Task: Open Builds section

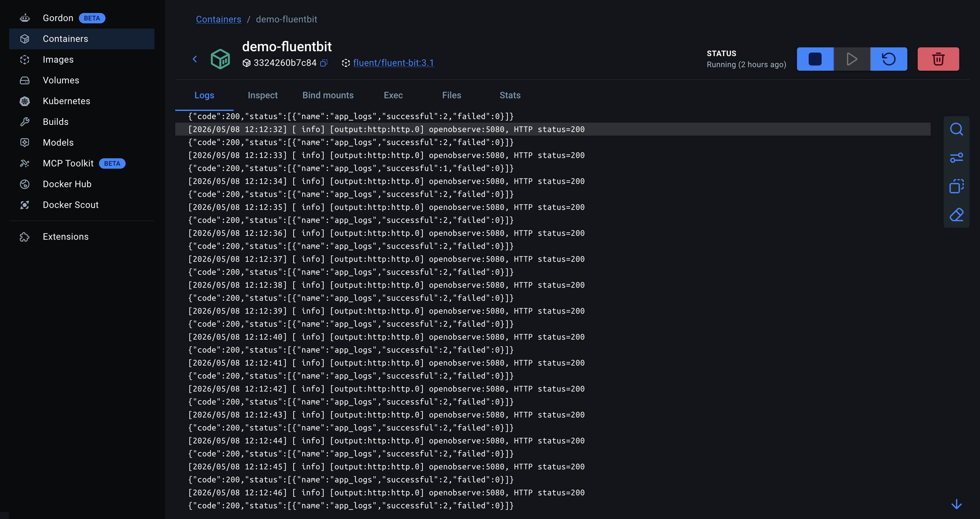Action: coord(81,122)
